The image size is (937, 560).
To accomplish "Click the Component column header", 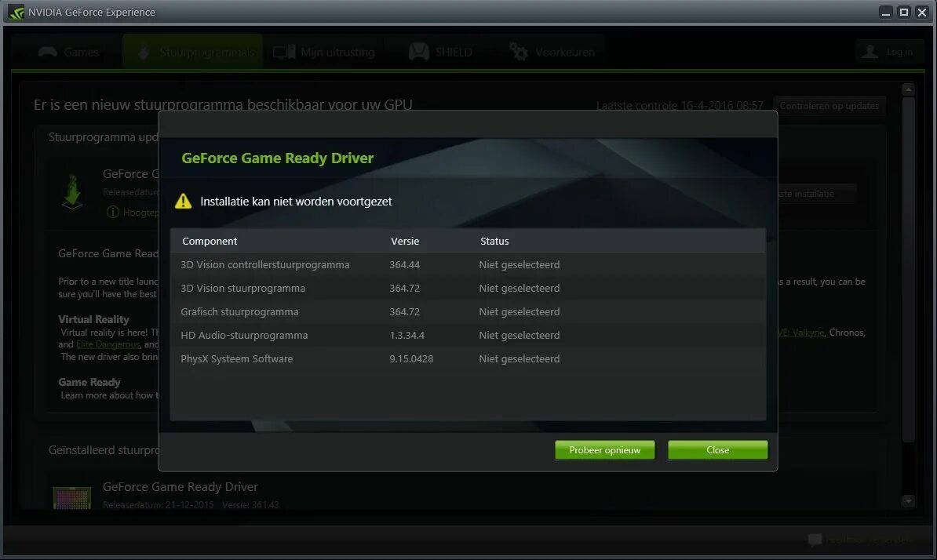I will click(210, 242).
